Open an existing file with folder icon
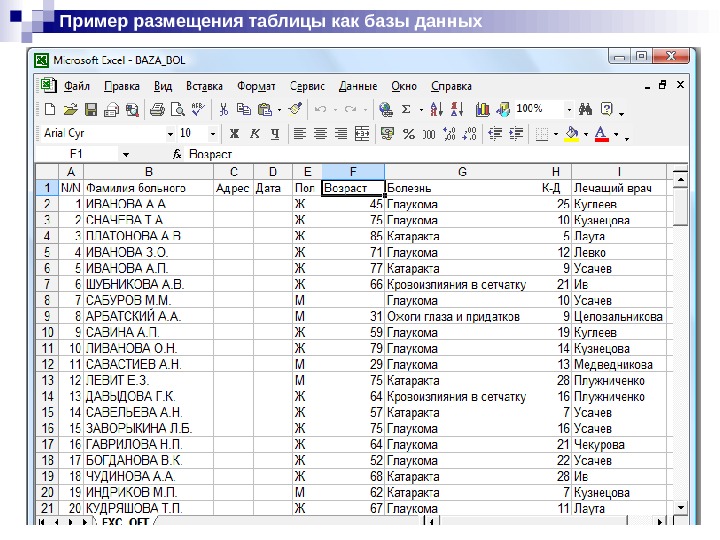 pos(70,109)
